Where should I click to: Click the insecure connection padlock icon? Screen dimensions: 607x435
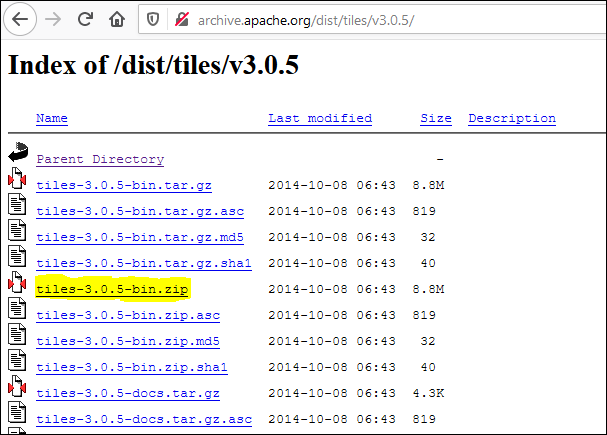click(x=182, y=19)
